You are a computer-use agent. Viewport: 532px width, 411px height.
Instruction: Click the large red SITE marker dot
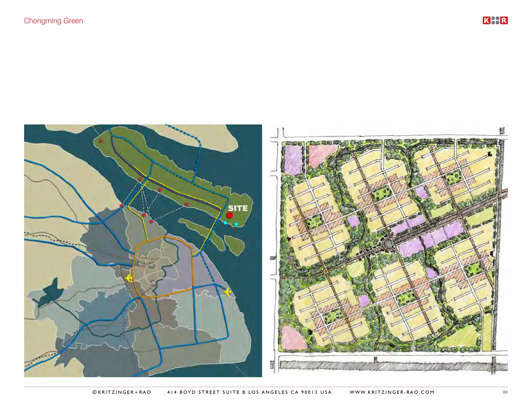pyautogui.click(x=229, y=215)
